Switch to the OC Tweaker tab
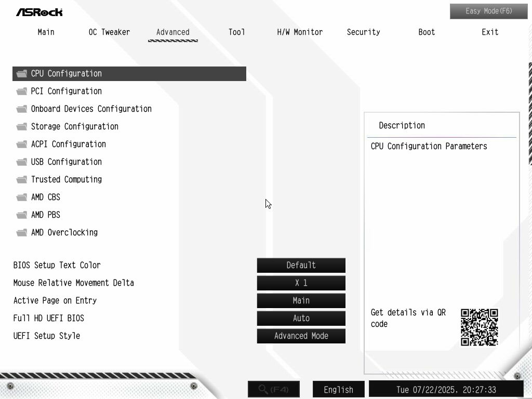 click(109, 32)
